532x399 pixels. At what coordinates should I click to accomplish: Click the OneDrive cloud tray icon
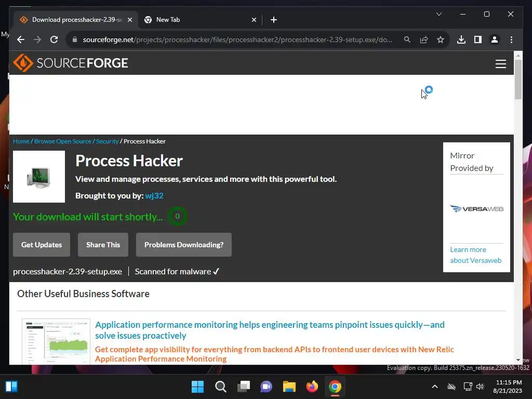pos(451,387)
